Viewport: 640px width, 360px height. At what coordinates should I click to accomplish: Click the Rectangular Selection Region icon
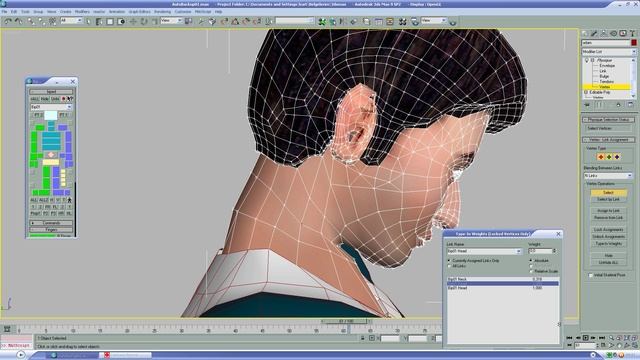[110, 21]
